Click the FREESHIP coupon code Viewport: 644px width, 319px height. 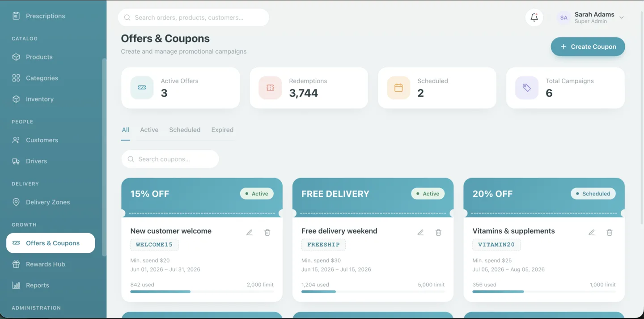click(x=323, y=245)
